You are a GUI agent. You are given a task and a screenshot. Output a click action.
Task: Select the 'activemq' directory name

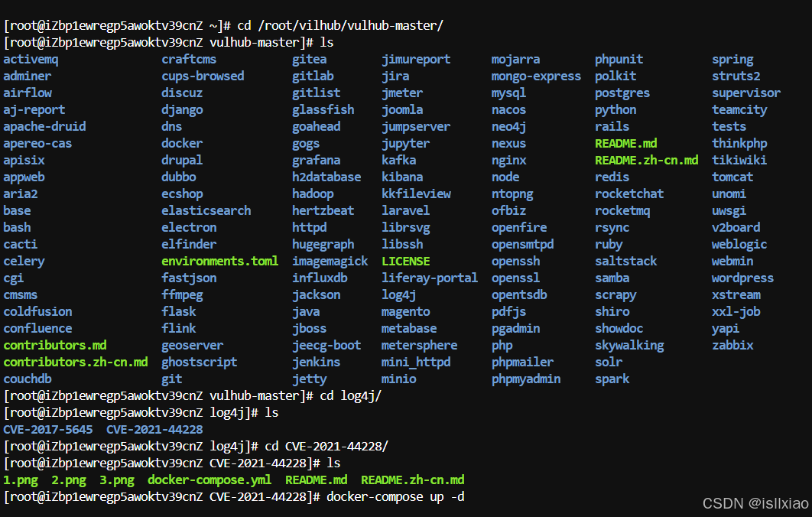coord(31,60)
